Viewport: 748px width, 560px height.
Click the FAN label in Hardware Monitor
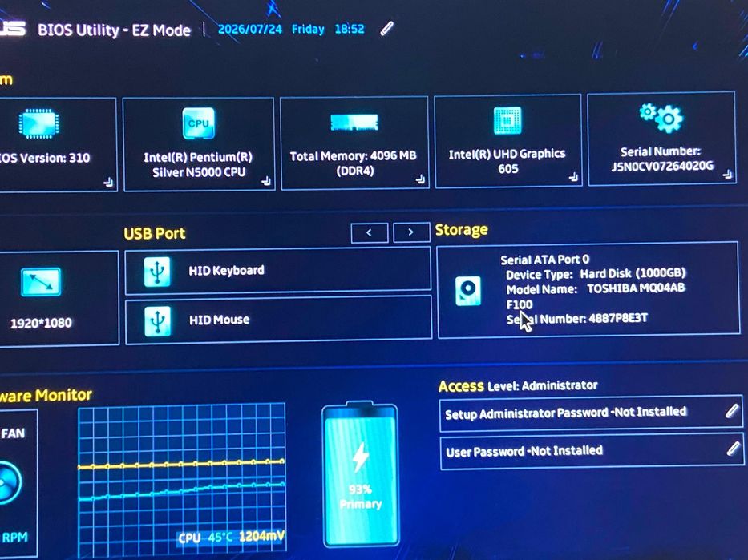(13, 433)
